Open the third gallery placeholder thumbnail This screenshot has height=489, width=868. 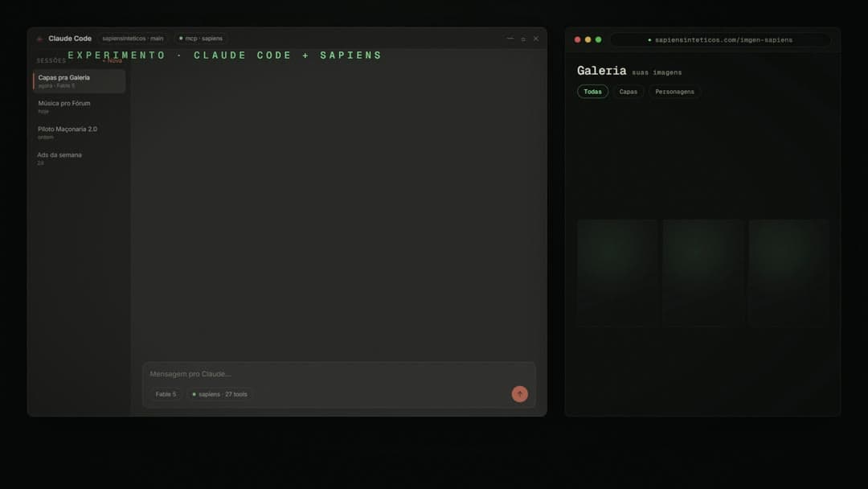[789, 272]
